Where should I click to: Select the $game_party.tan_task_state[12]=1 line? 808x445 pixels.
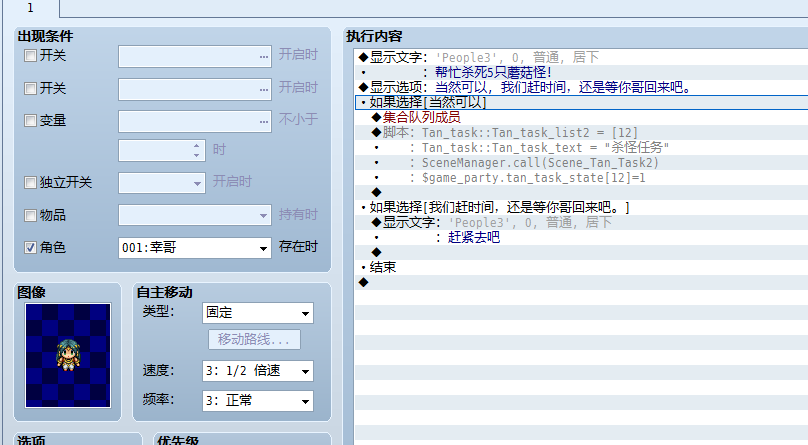(x=581, y=177)
